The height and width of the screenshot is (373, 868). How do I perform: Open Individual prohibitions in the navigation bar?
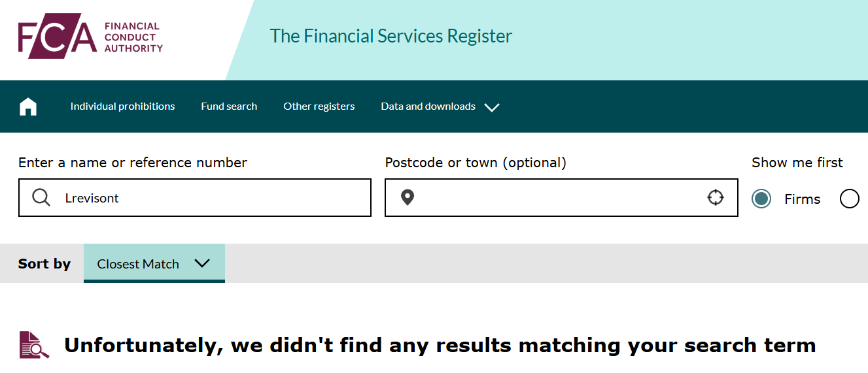point(122,106)
